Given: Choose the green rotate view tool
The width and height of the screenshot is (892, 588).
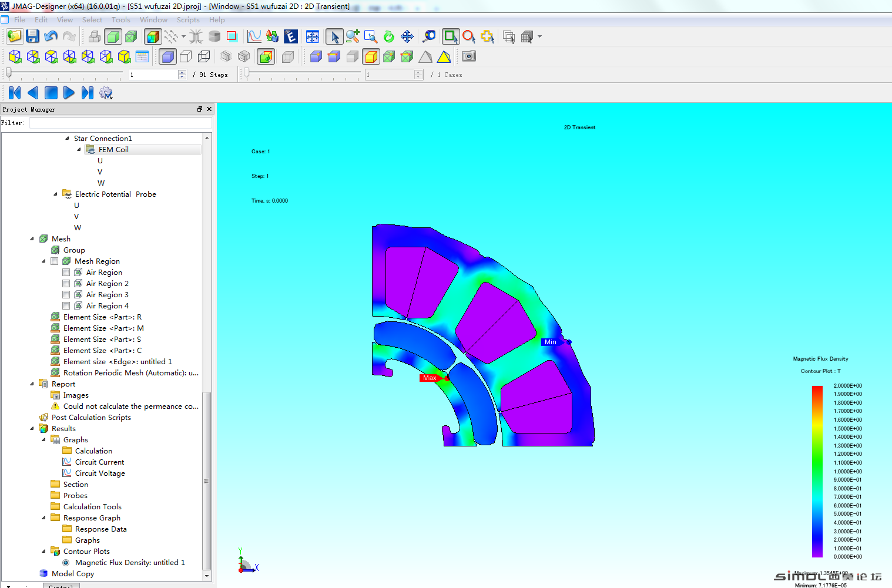Looking at the screenshot, I should click(x=389, y=36).
